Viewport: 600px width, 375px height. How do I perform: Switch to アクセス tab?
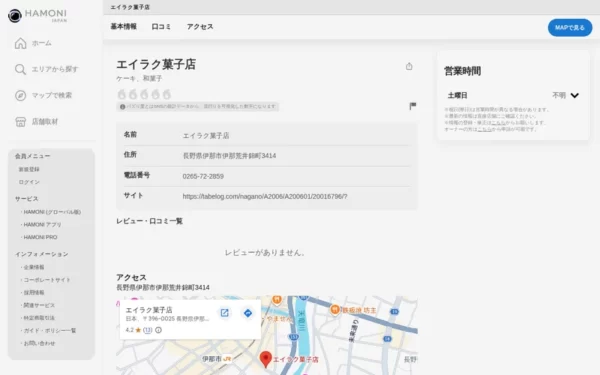tap(200, 26)
